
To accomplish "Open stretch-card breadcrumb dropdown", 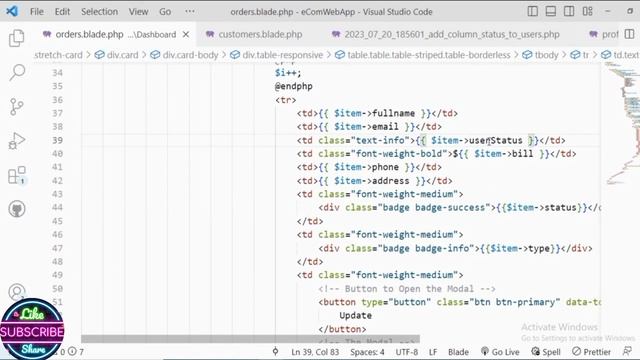I will coord(58,55).
